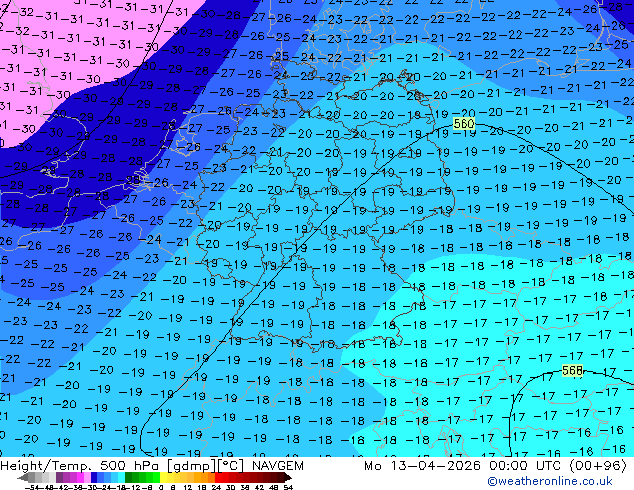Click the bright yellow swatch in temperature legend
634x490 pixels.
[x=163, y=478]
